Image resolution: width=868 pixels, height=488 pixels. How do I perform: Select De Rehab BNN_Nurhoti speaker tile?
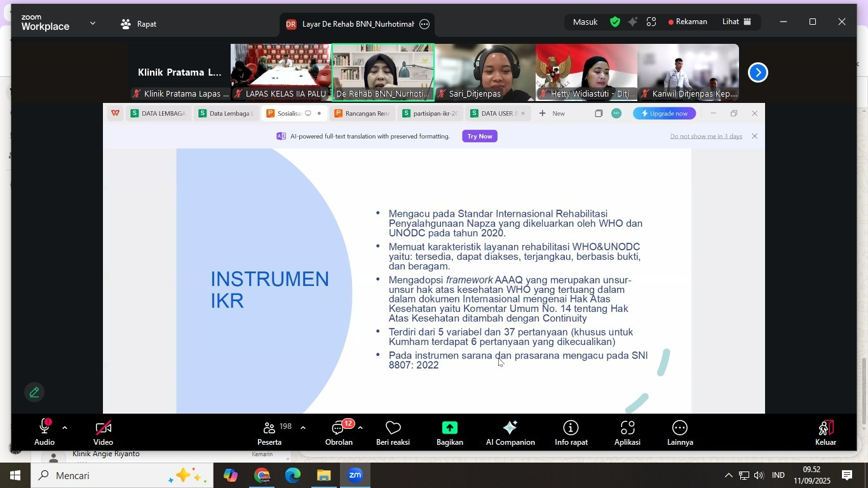click(383, 72)
